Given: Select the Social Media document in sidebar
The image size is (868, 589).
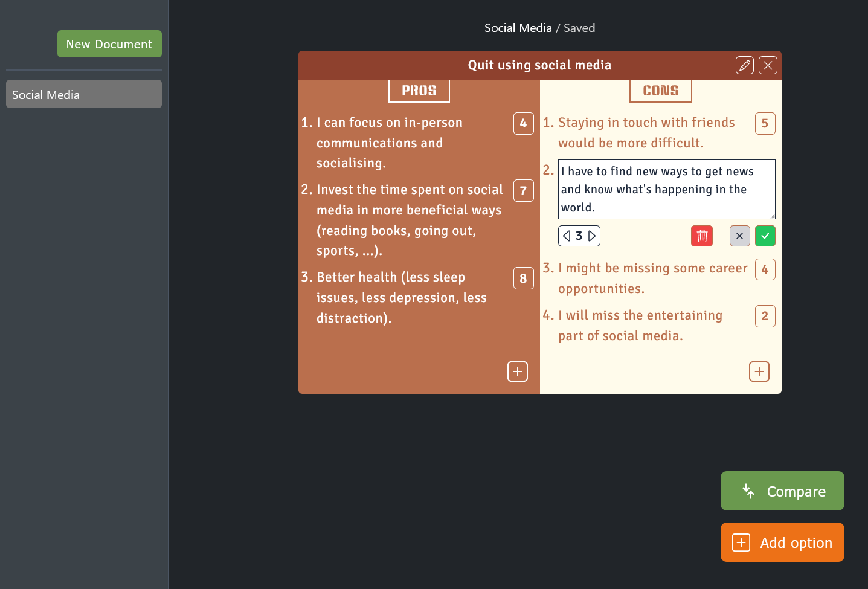Looking at the screenshot, I should click(83, 94).
